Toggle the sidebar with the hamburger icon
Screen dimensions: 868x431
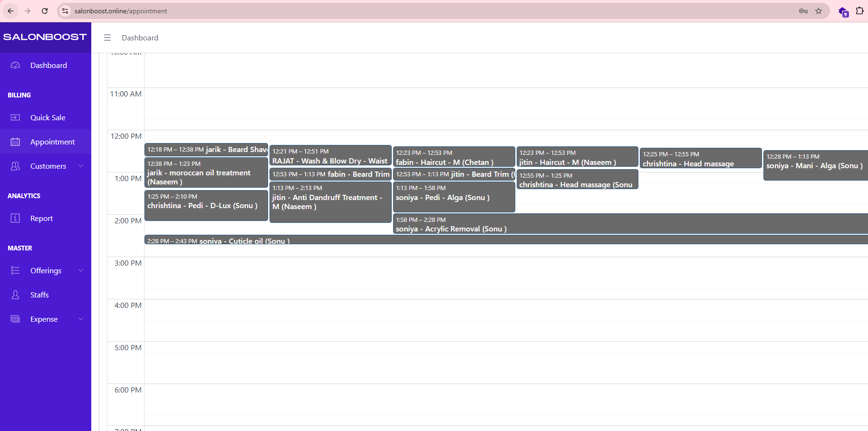click(107, 38)
